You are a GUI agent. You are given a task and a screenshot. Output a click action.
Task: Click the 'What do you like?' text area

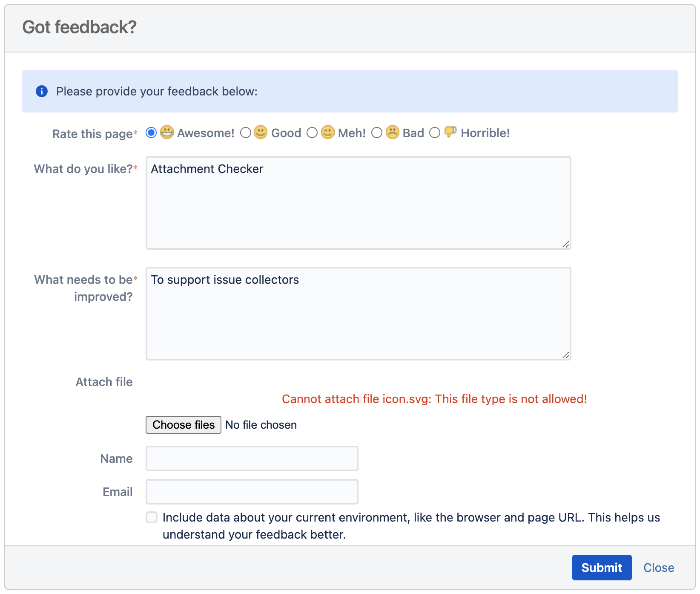point(358,203)
